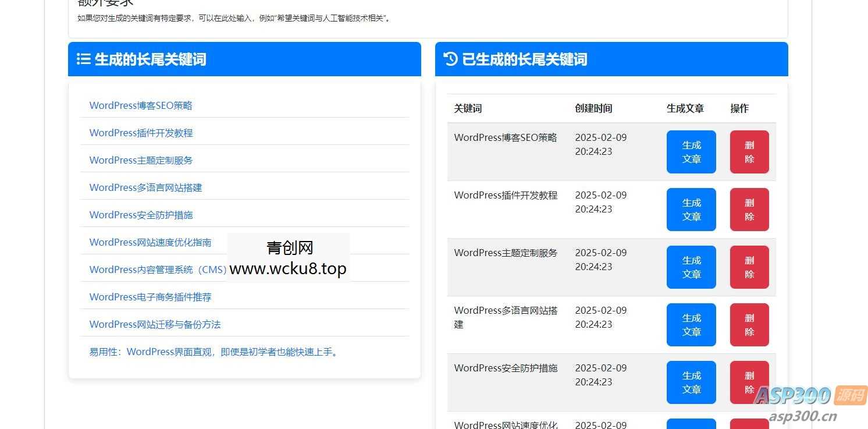Click 生成文章 for WordPress多语言网站搭建 row

pos(691,324)
